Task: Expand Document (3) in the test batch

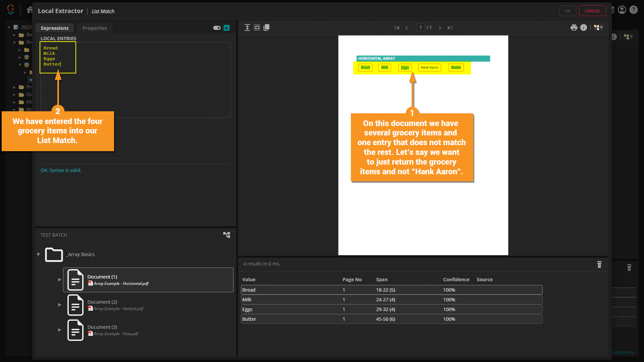Action: point(60,330)
